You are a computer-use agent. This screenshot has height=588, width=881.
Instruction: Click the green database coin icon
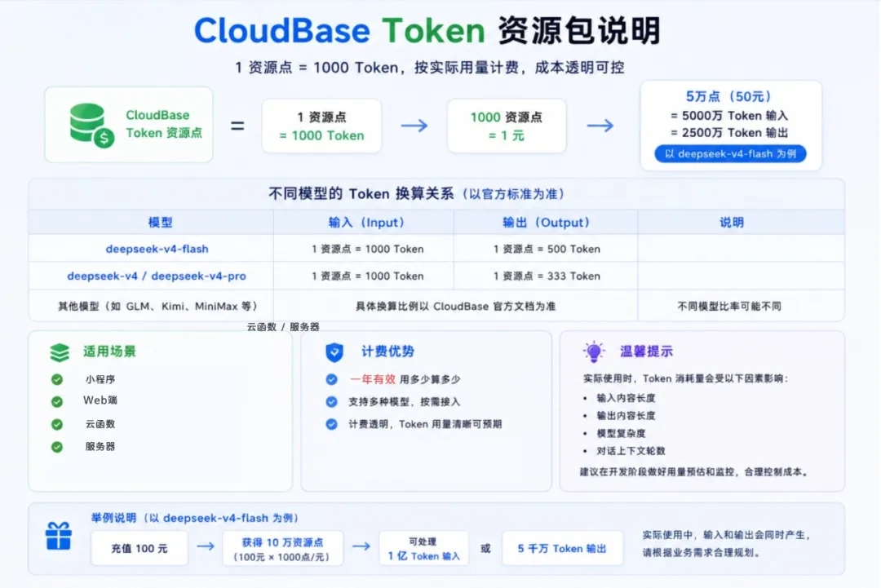coord(91,126)
